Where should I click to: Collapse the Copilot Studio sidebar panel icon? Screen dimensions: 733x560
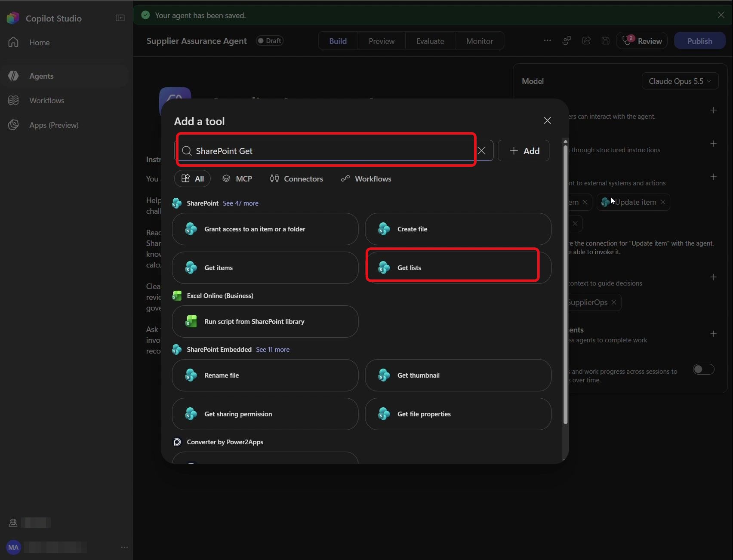pos(120,18)
